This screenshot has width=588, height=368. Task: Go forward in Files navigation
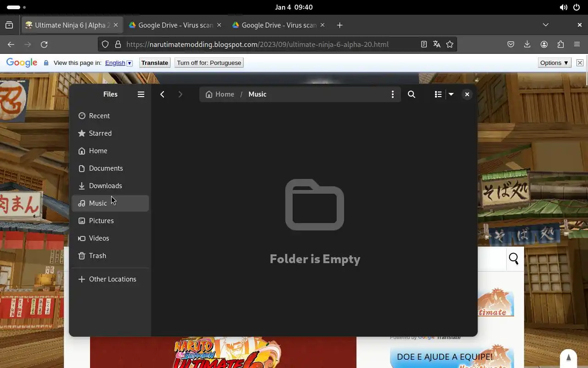(180, 94)
